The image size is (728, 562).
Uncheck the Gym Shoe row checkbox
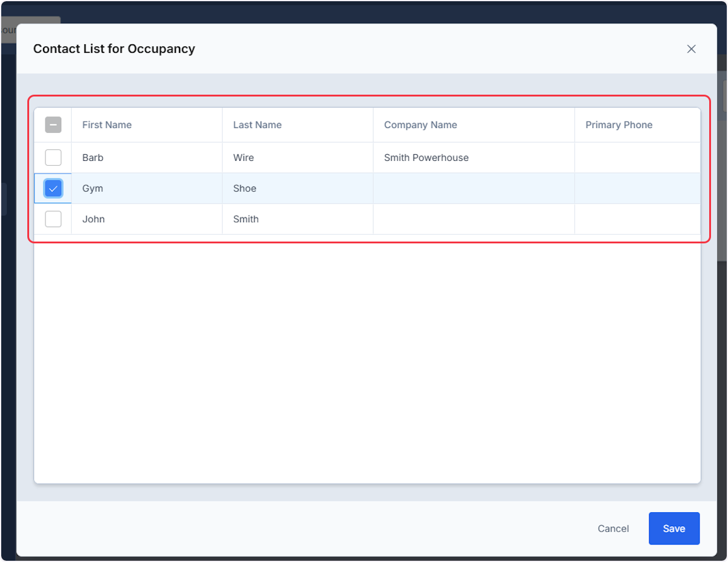[53, 189]
